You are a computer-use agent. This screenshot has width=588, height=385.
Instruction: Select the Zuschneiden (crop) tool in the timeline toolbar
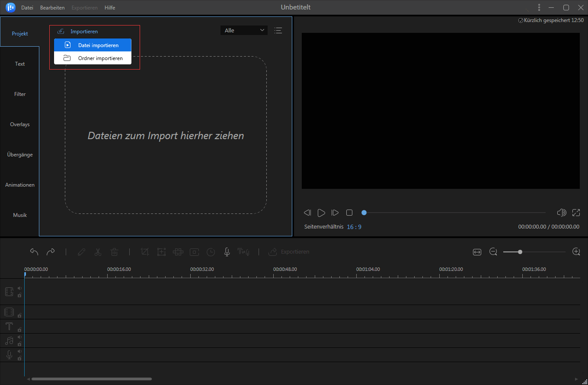click(x=145, y=252)
